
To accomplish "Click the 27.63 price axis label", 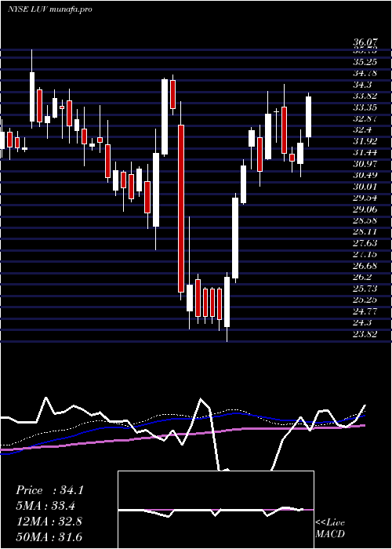I will 365,243.
